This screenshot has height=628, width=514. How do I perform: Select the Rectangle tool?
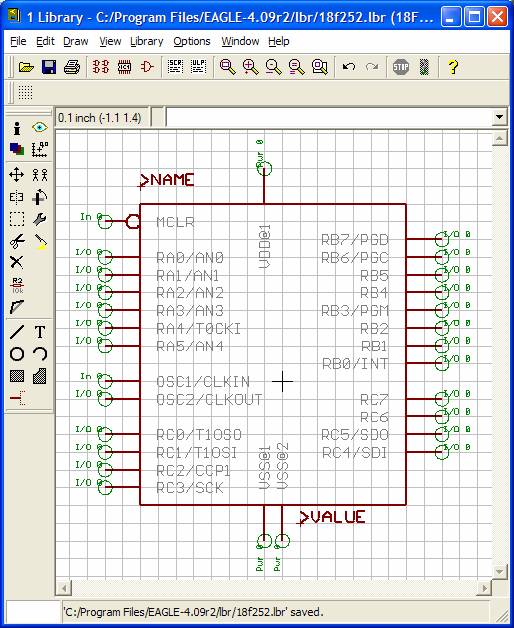(17, 376)
